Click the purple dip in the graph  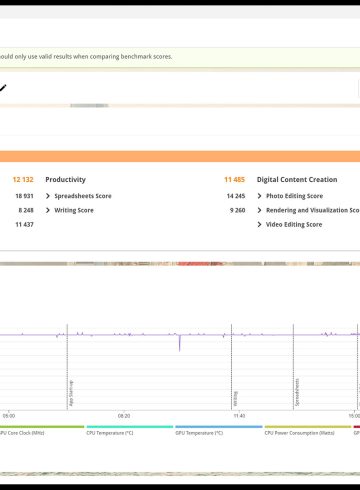180,343
